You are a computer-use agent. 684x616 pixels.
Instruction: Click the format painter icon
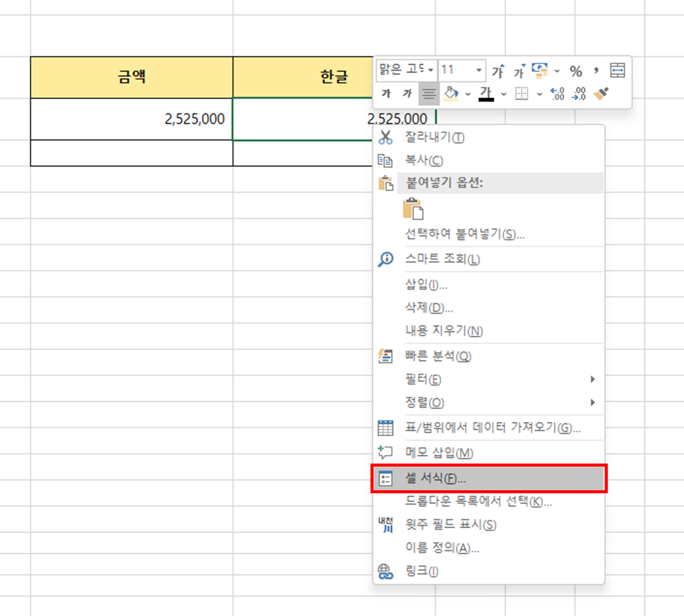[600, 94]
